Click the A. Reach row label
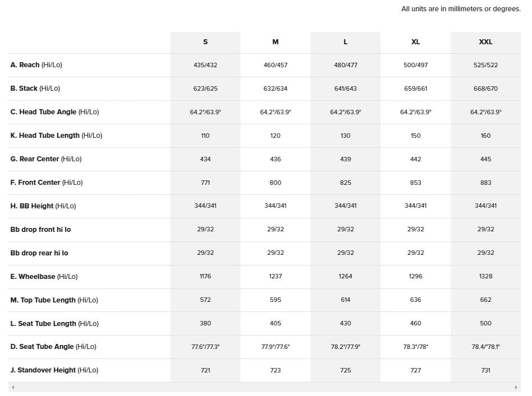Image resolution: width=532 pixels, height=396 pixels. (36, 65)
